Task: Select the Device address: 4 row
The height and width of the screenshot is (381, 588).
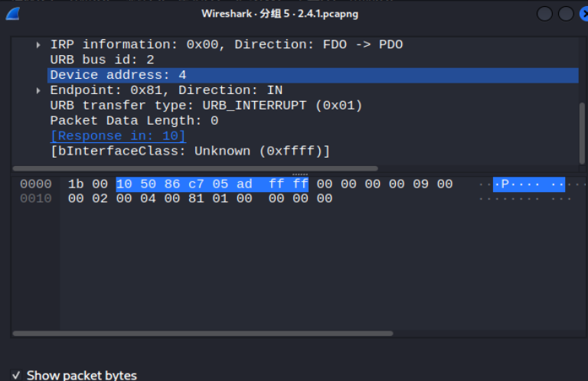Action: pyautogui.click(x=312, y=75)
